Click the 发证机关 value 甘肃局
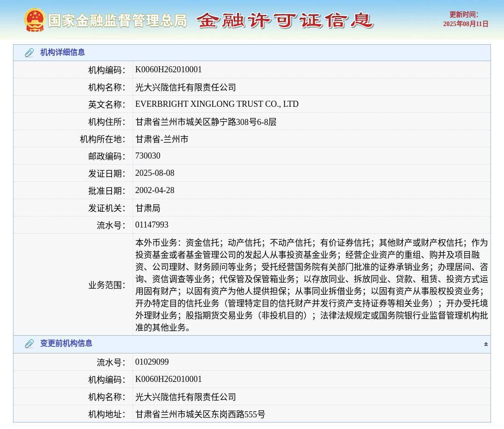 pos(147,208)
